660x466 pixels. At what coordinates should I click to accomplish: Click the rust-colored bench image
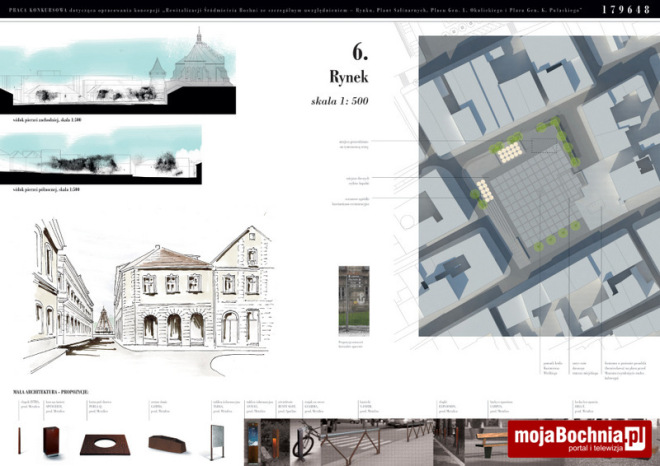point(168,441)
